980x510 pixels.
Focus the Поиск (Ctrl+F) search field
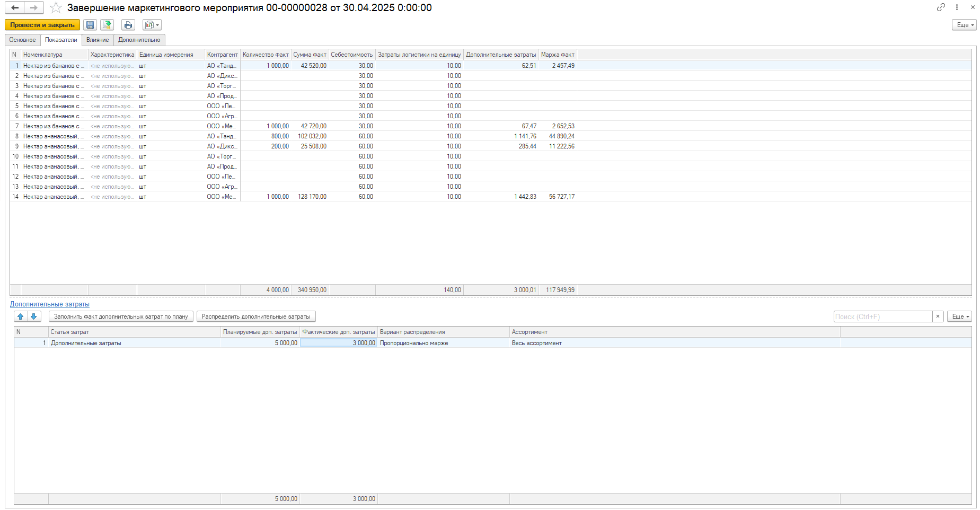[882, 316]
